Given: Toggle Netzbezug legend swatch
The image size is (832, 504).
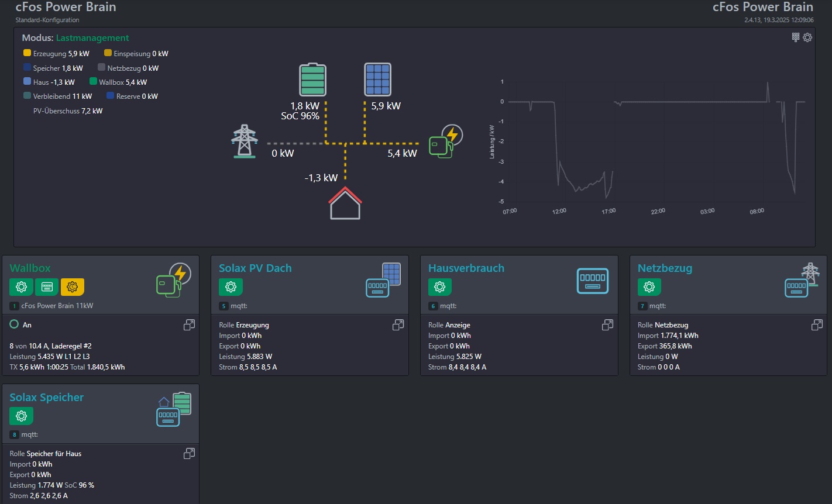Looking at the screenshot, I should tap(101, 68).
